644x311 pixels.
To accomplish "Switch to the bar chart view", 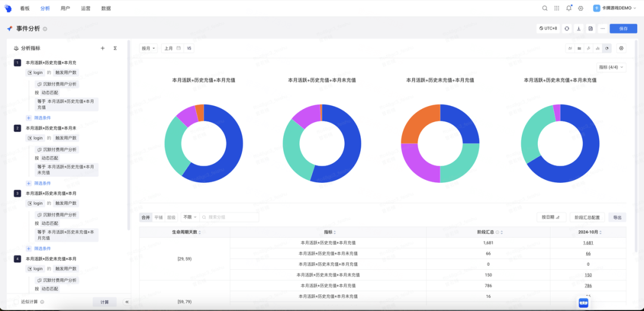I will (x=597, y=48).
